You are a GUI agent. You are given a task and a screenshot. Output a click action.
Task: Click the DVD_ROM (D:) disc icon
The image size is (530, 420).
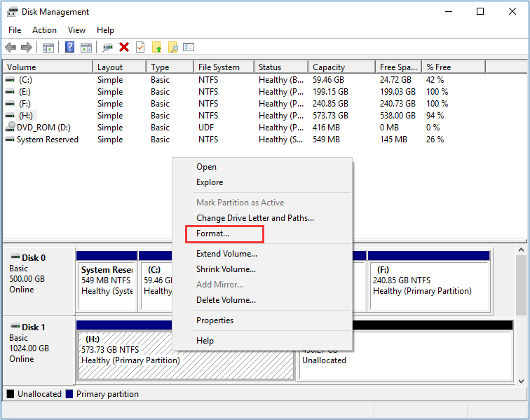pos(11,127)
